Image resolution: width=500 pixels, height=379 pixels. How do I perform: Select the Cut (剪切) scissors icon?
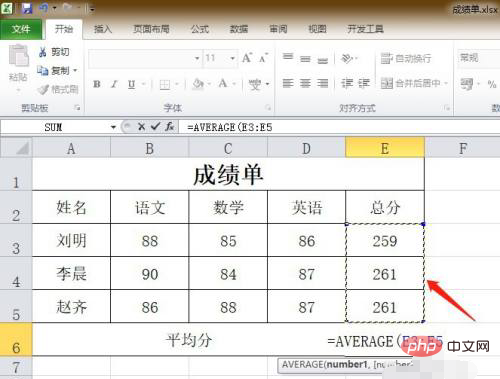pos(42,52)
